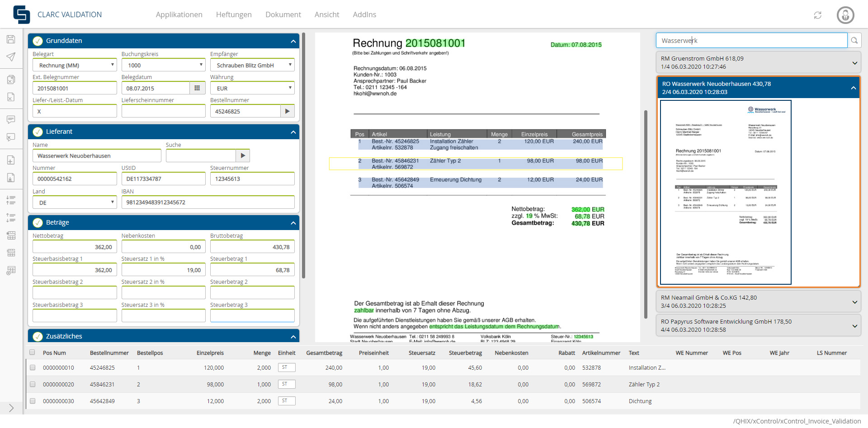The width and height of the screenshot is (868, 428).
Task: Click the IBAN input field
Action: (x=208, y=202)
